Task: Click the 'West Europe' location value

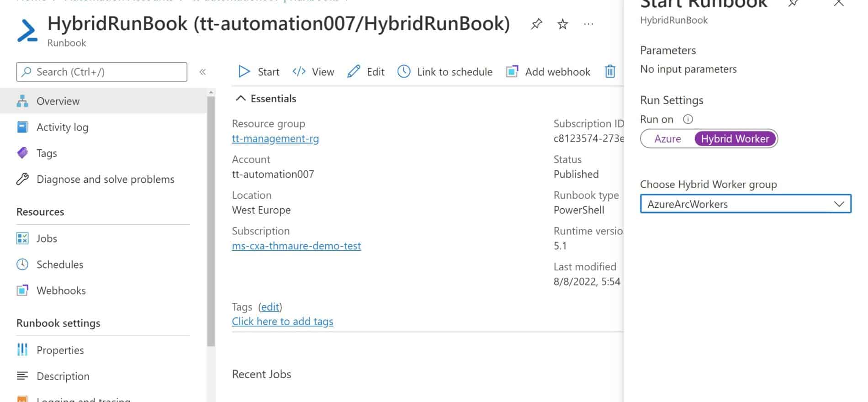Action: (x=261, y=210)
